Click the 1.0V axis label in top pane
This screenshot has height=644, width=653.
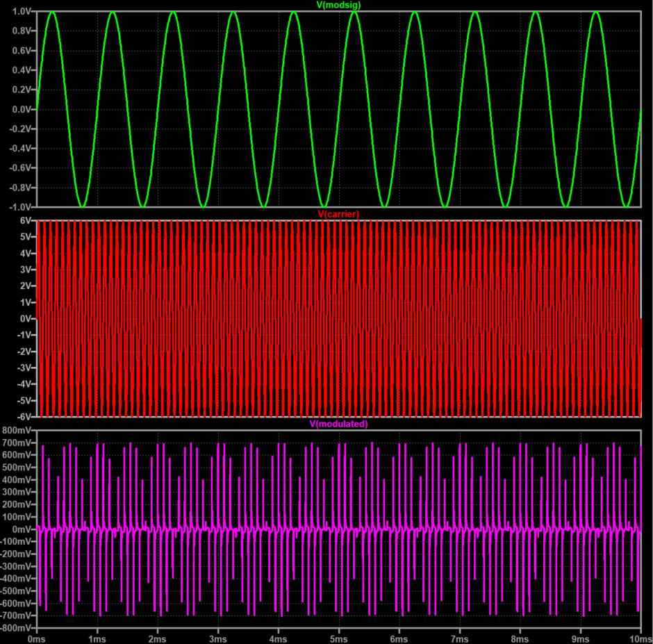22,12
